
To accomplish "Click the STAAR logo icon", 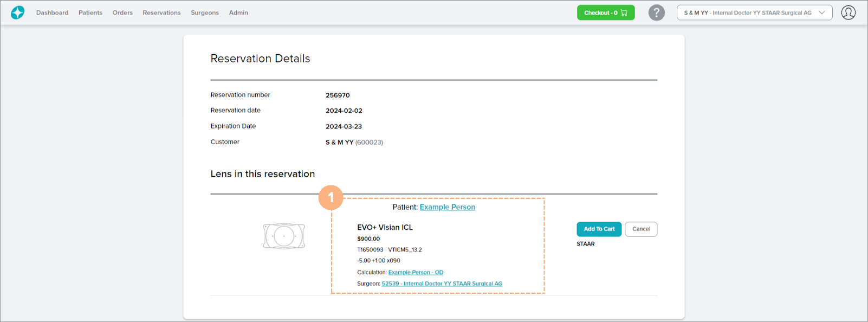I will tap(18, 12).
